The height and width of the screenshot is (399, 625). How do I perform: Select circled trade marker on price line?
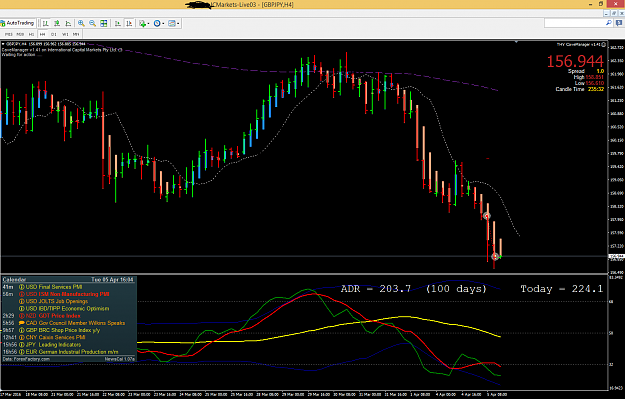pyautogui.click(x=495, y=256)
